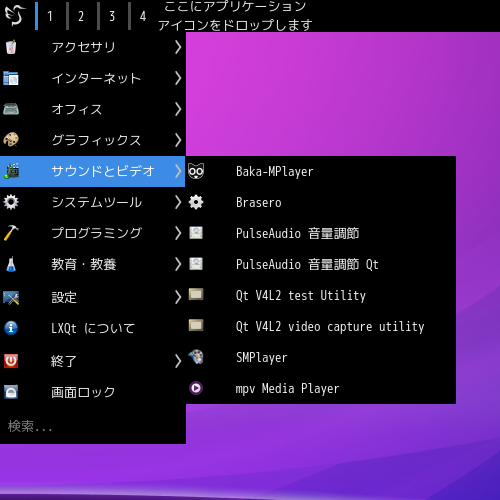Click the Baka-MPlayer owl face icon
500x500 pixels.
pyautogui.click(x=196, y=171)
